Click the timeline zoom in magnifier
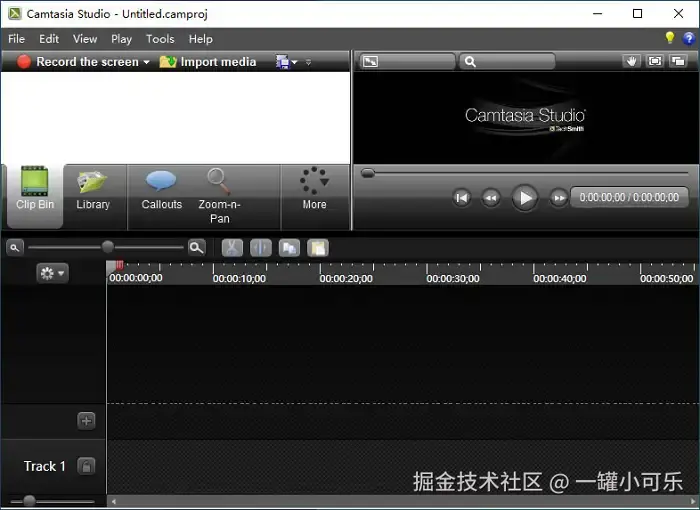This screenshot has height=510, width=700. [196, 247]
